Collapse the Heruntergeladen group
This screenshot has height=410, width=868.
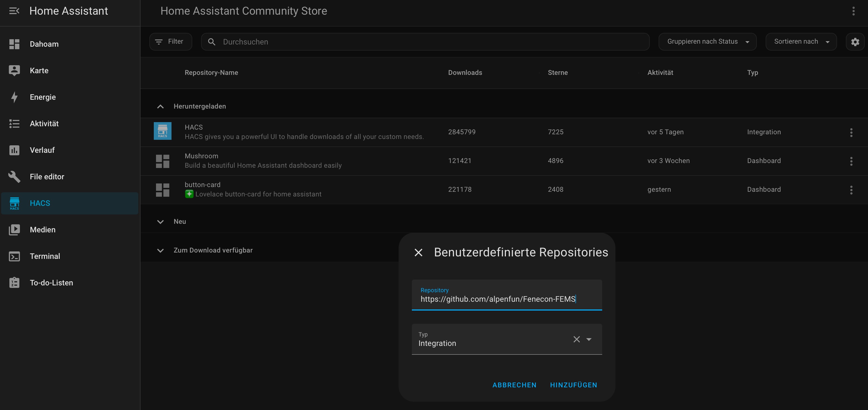point(160,107)
